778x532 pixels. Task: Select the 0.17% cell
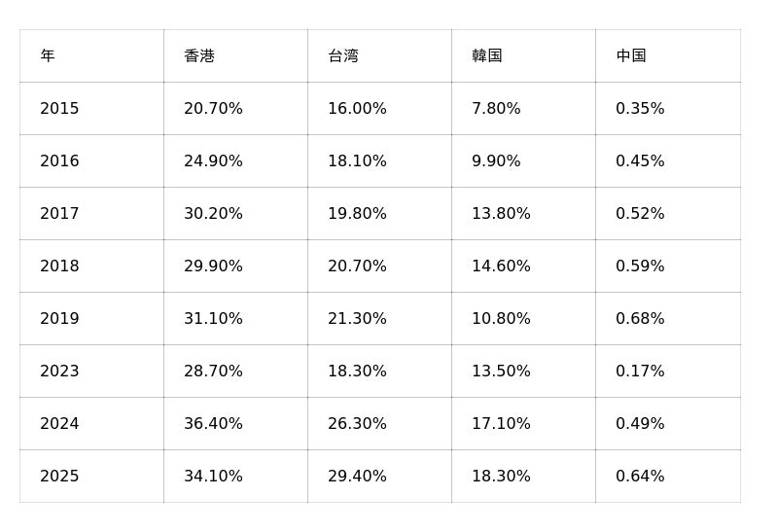click(x=668, y=372)
